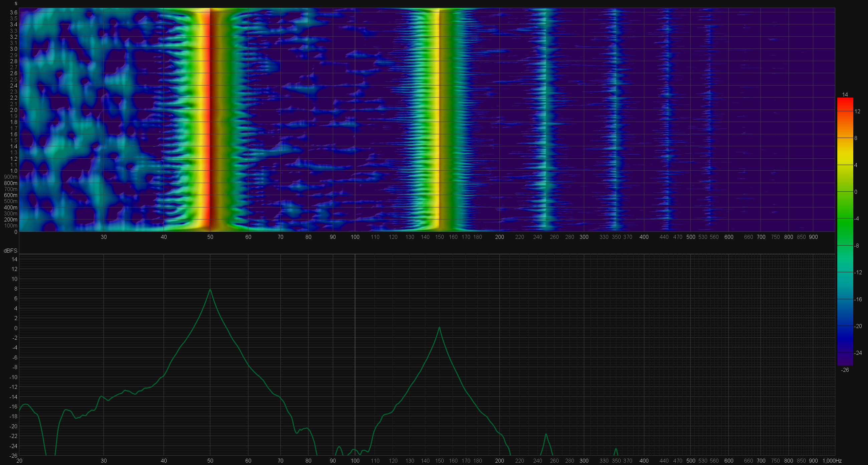Screen dimensions: 868x465
Task: Click the '2' label on the dBFS axis
Action: point(16,318)
